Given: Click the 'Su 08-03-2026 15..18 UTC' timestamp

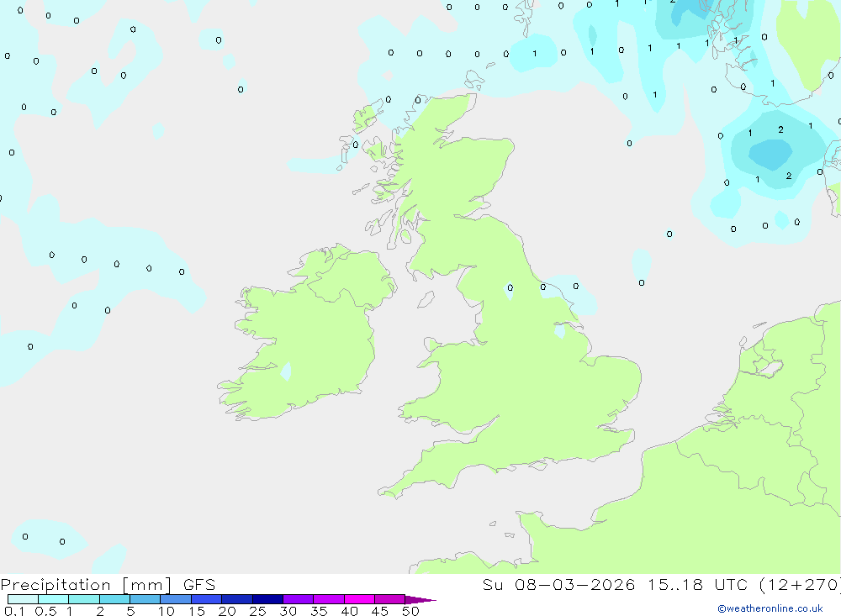Looking at the screenshot, I should tap(616, 585).
